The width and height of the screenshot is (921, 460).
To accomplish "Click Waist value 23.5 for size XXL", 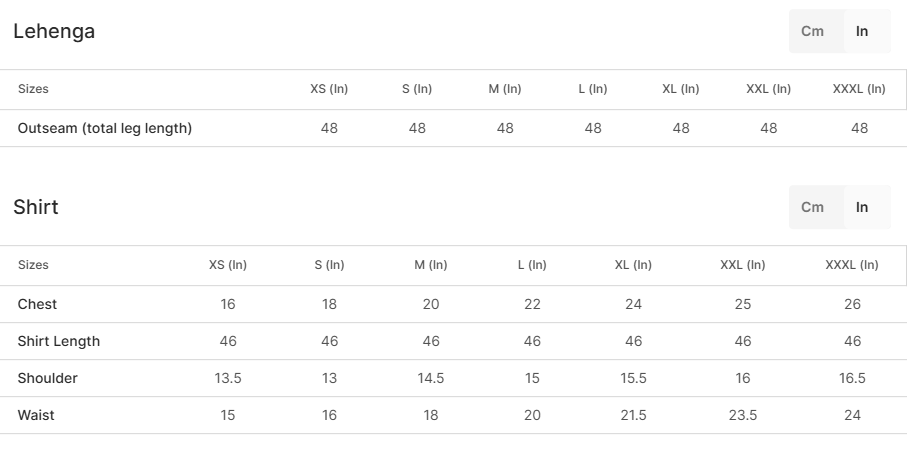I will (x=743, y=415).
